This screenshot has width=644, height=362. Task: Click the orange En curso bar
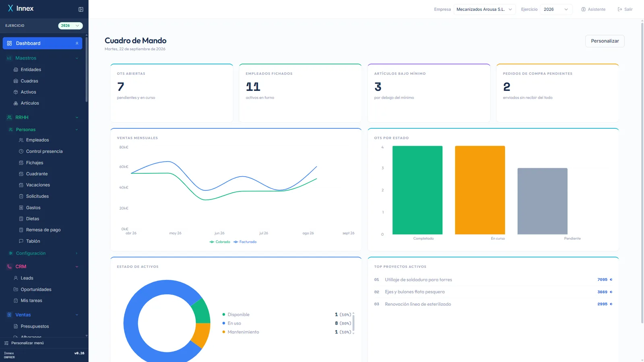click(480, 190)
